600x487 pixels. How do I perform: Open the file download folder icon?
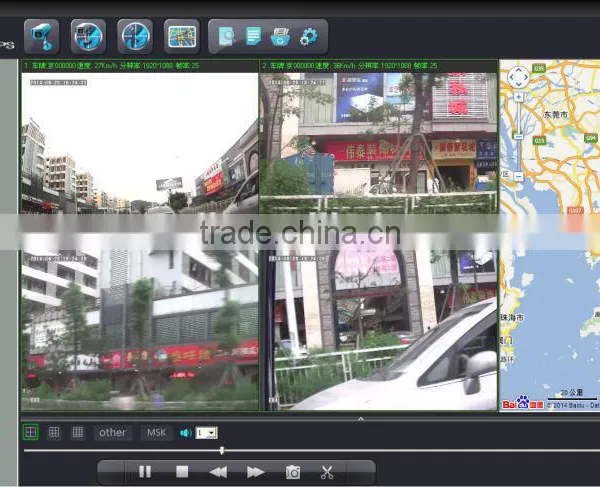280,37
